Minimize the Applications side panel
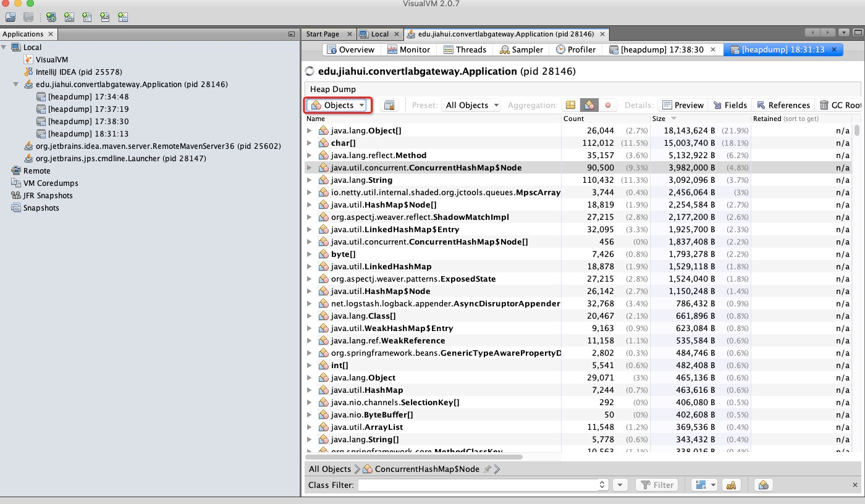Screen dimensions: 865x504 pyautogui.click(x=291, y=34)
